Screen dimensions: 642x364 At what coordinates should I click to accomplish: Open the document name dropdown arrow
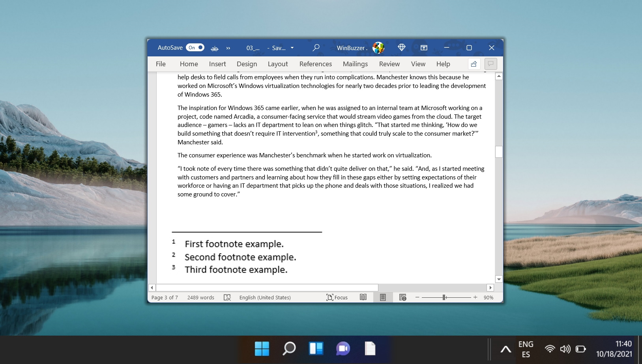292,48
